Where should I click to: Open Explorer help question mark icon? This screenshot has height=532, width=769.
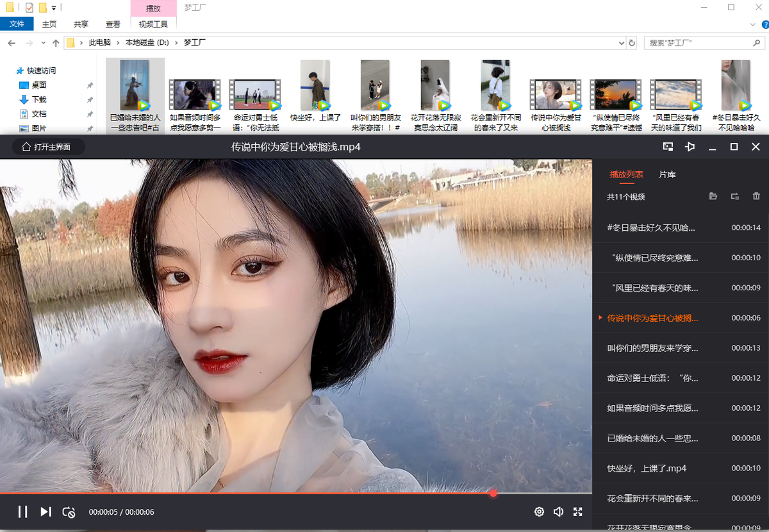pos(764,24)
